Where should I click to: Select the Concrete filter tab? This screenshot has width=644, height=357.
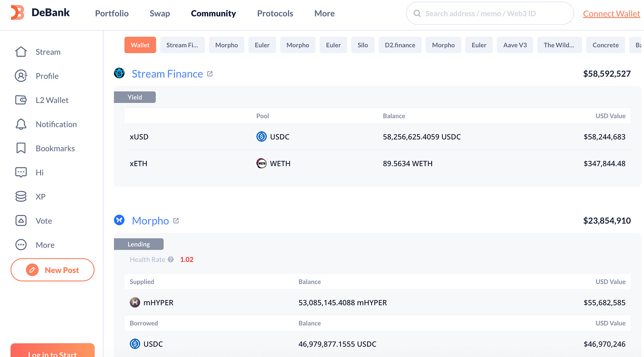606,45
